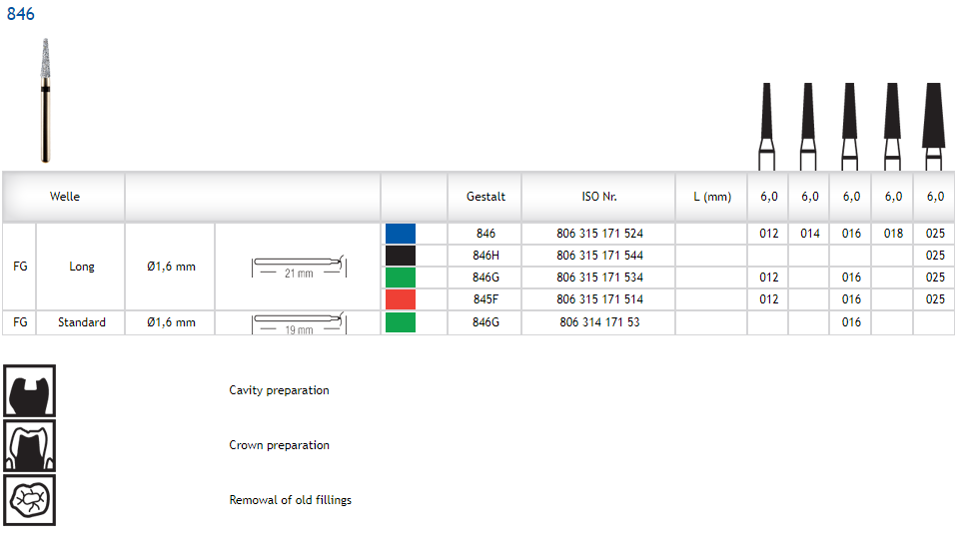Click the 846 page heading
The image size is (957, 560).
point(21,14)
